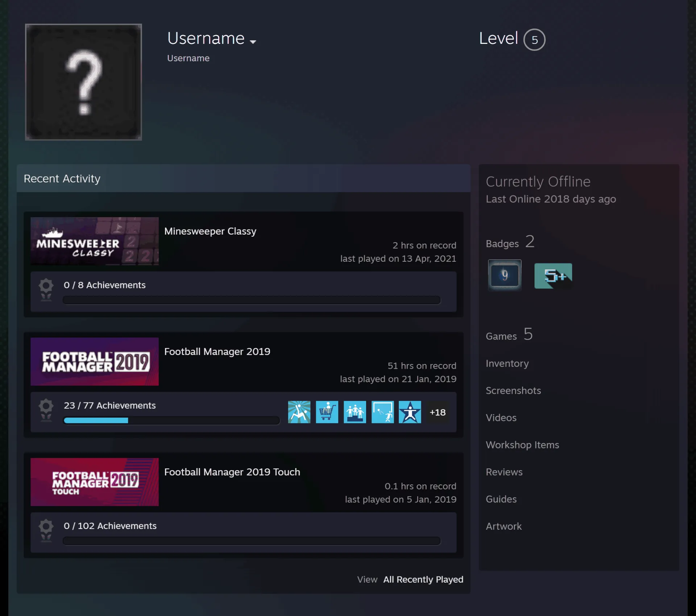Click the 5+ game collector badge

click(x=553, y=276)
